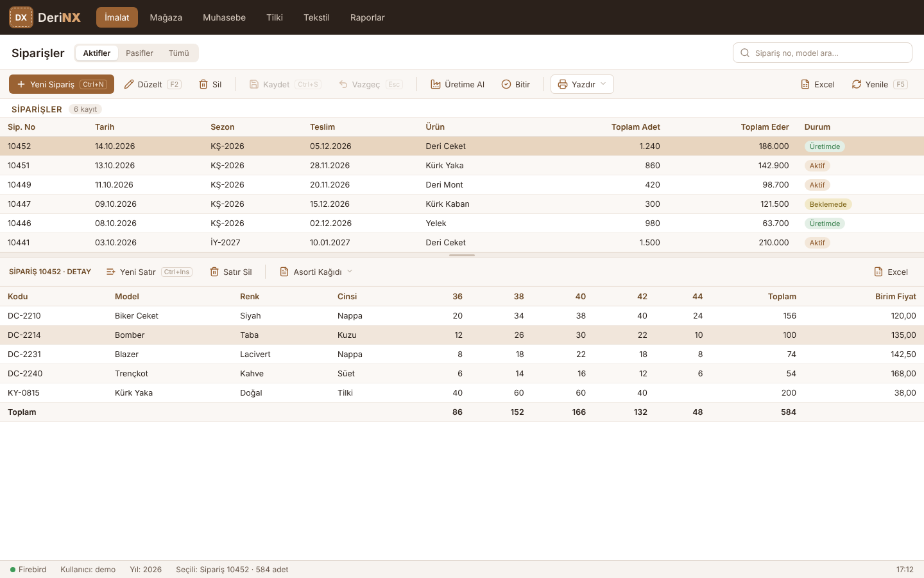
Task: Click the Yeni Satır row-insert icon
Action: [111, 272]
